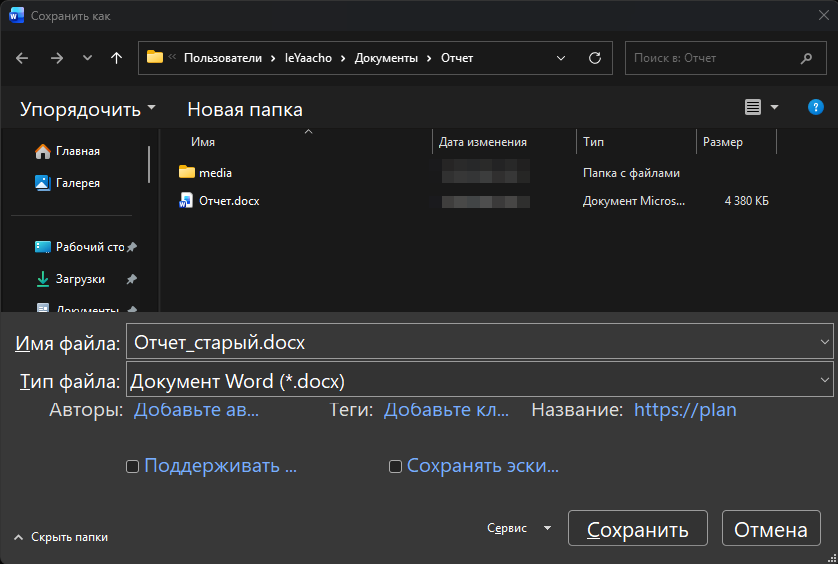Open the Упорядочить menu
The image size is (838, 564).
click(x=88, y=109)
